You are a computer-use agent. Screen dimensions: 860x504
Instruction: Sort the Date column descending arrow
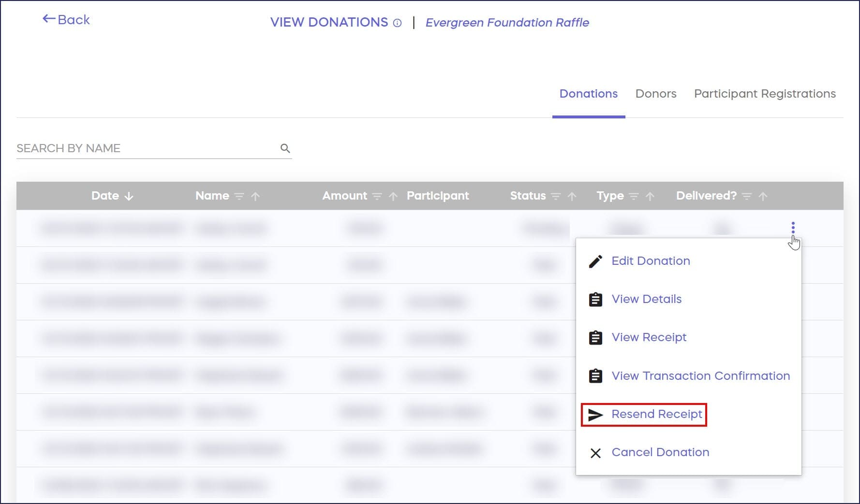(x=129, y=196)
